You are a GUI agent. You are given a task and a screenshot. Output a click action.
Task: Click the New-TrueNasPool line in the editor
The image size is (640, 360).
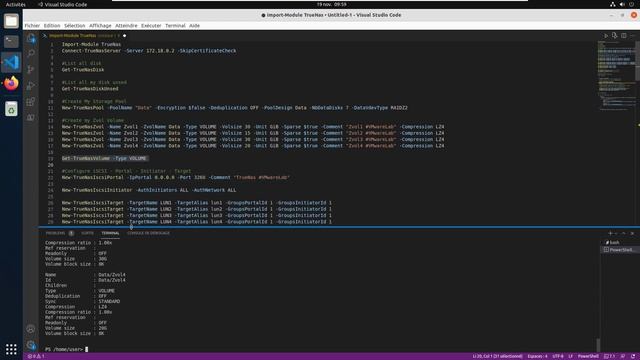click(x=235, y=108)
